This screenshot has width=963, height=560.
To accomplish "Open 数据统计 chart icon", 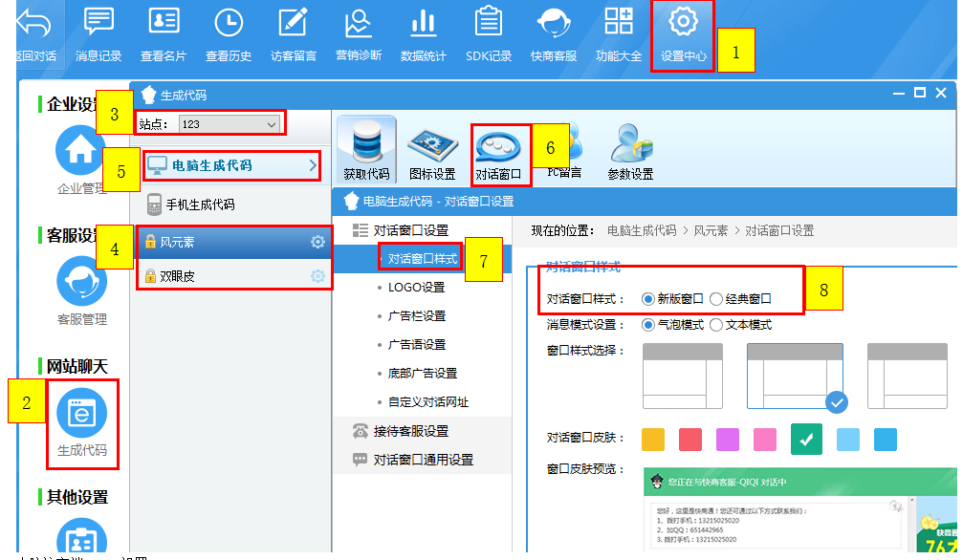I will (423, 33).
